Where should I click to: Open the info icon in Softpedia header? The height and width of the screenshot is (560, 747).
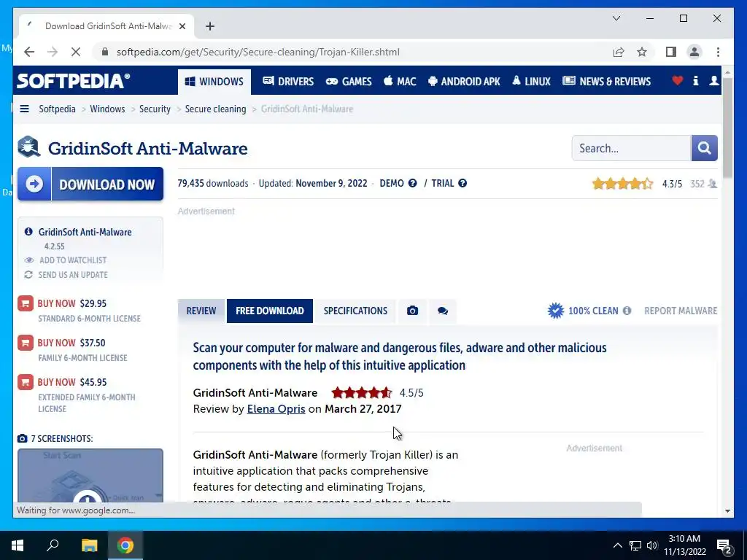click(695, 80)
